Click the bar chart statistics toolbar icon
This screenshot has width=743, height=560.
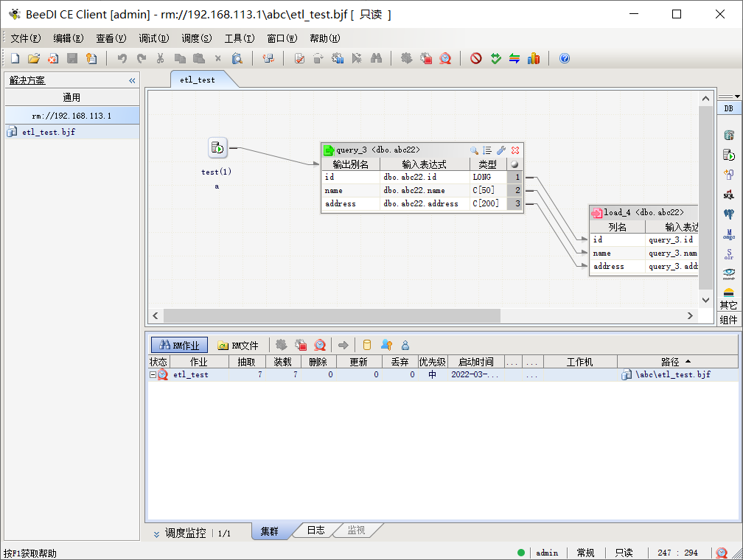534,58
